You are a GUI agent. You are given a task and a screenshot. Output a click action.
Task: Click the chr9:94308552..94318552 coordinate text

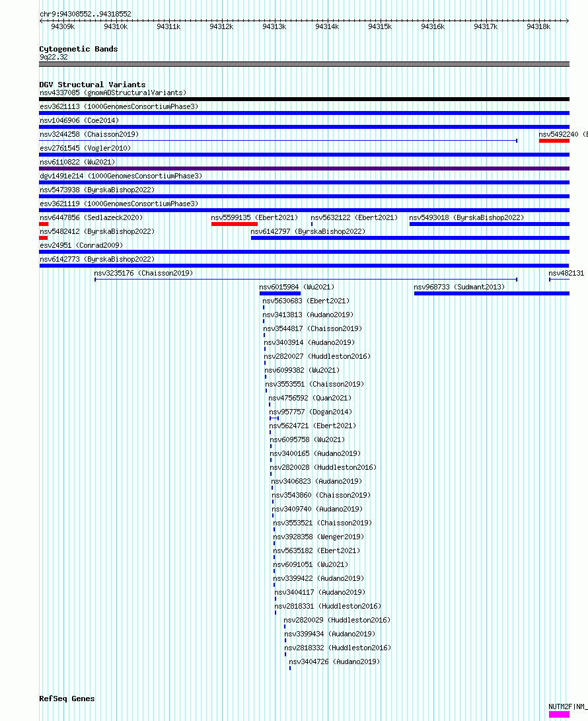(x=85, y=15)
